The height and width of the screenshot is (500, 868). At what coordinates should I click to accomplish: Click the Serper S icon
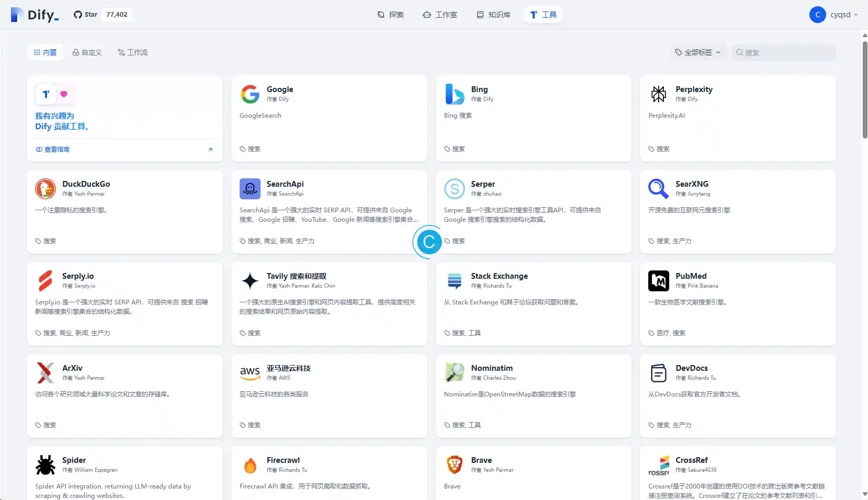(x=455, y=189)
